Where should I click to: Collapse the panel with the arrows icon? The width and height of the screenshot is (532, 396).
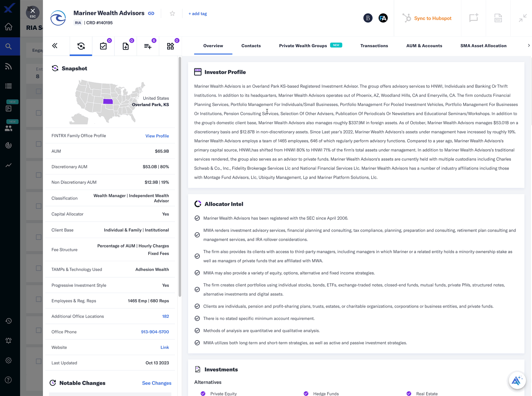click(x=523, y=18)
